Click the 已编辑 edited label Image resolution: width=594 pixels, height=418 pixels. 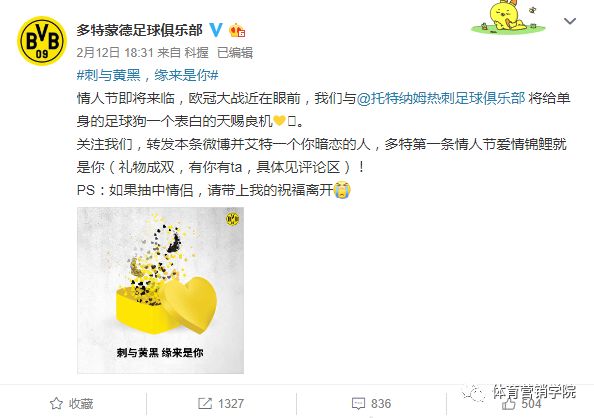[235, 52]
